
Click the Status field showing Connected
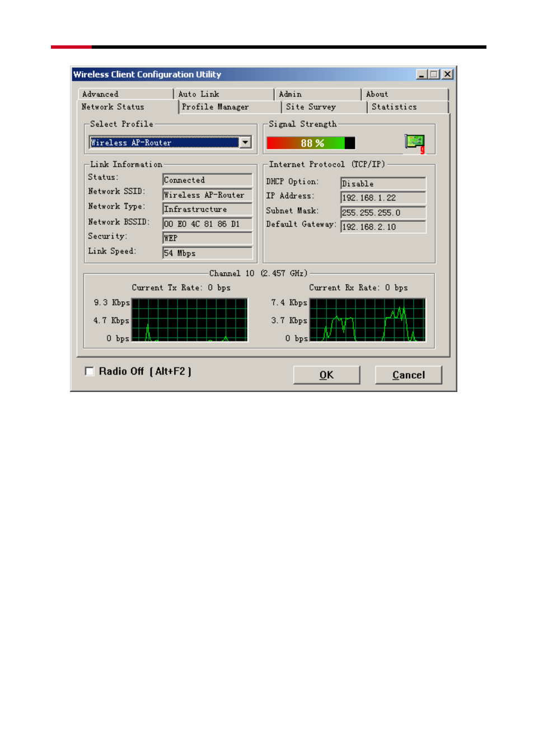click(x=208, y=180)
